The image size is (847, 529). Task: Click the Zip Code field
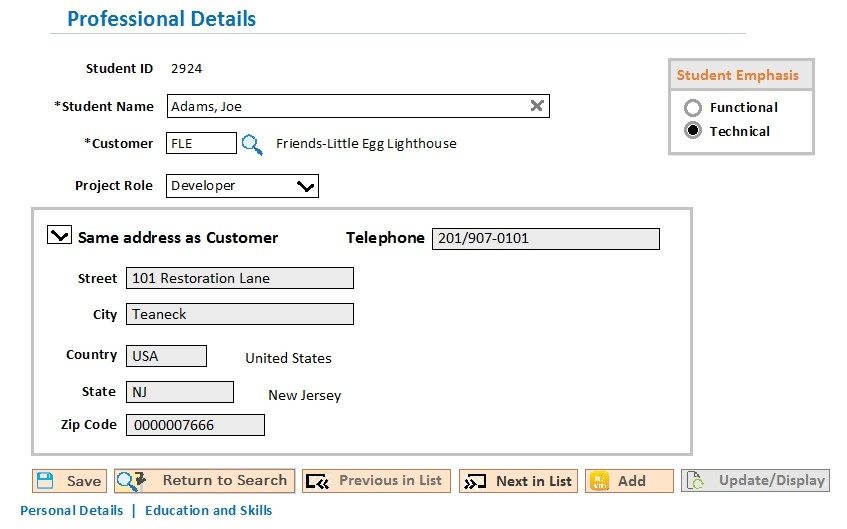click(196, 425)
